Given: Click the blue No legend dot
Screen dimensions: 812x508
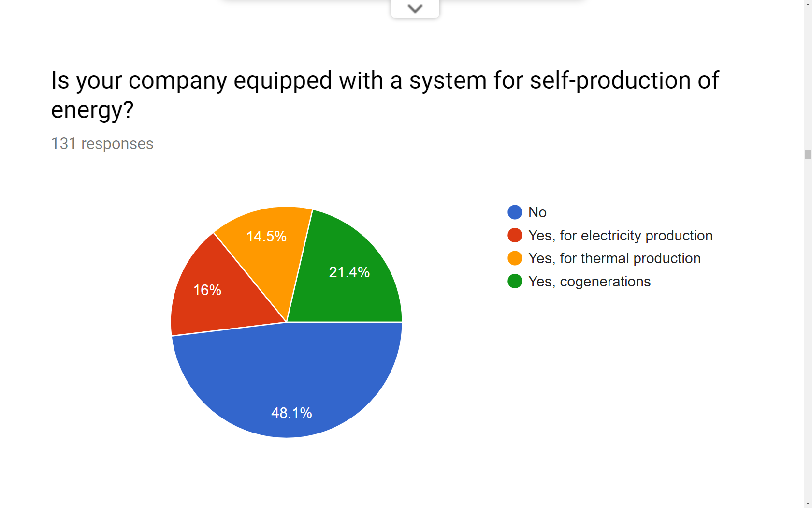Looking at the screenshot, I should 515,212.
